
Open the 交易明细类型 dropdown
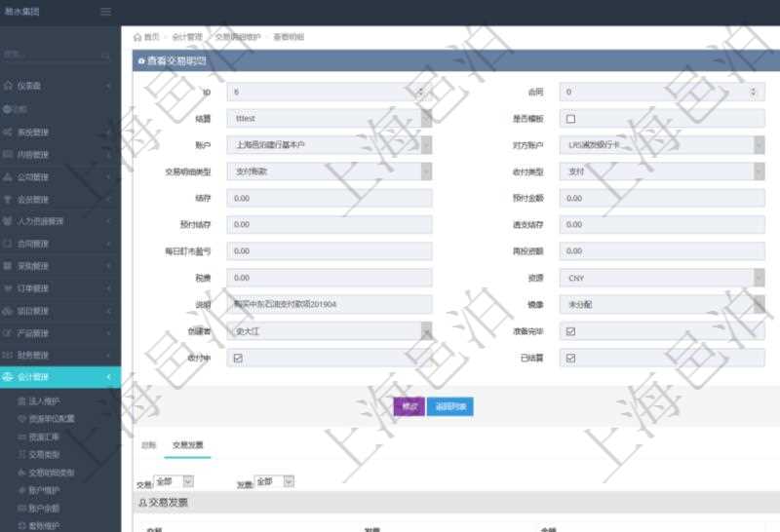(x=330, y=171)
